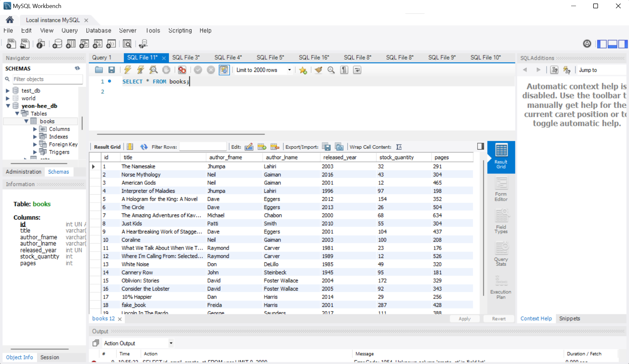Open the Query menu
Image resolution: width=629 pixels, height=364 pixels.
coord(69,30)
